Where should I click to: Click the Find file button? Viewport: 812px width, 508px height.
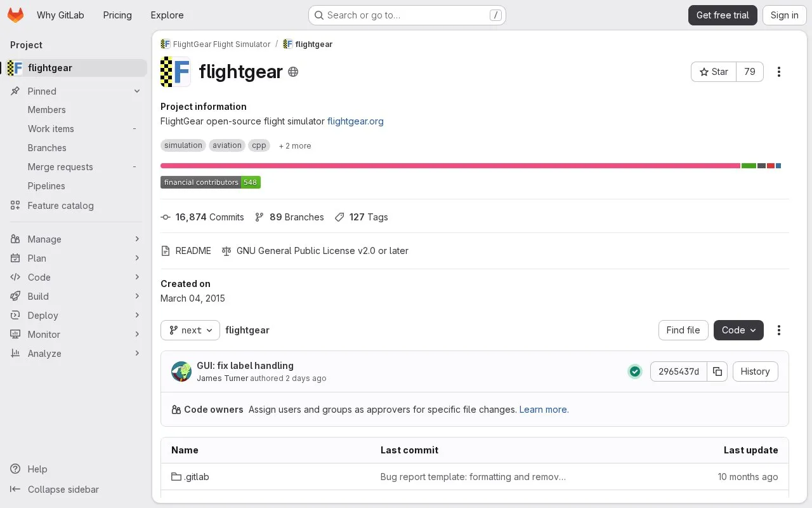(683, 330)
